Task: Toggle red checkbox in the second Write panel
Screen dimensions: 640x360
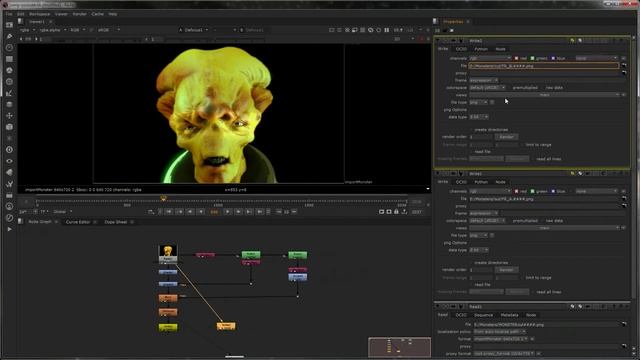Action: click(516, 191)
